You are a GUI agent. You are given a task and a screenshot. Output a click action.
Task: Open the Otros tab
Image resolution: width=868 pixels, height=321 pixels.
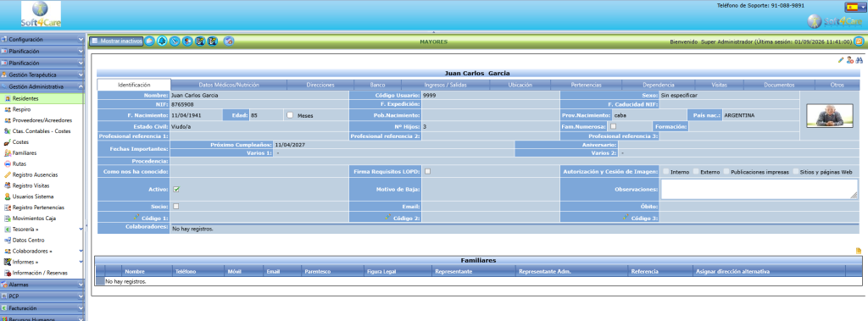(837, 85)
